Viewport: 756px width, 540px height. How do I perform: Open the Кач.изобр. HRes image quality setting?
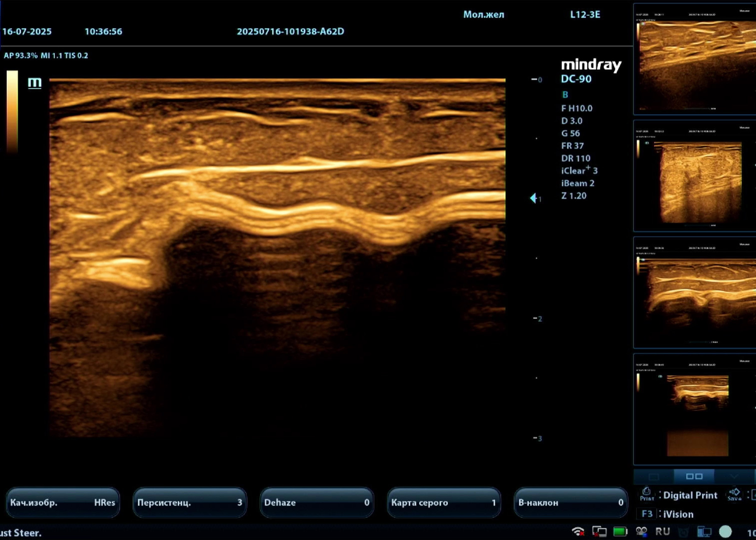pos(63,503)
